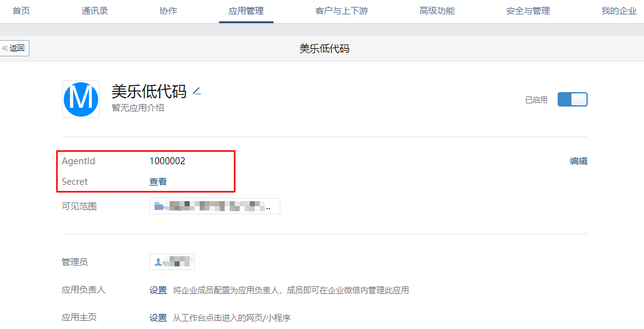Switch to 安全与管理 tab
The width and height of the screenshot is (644, 329).
528,11
